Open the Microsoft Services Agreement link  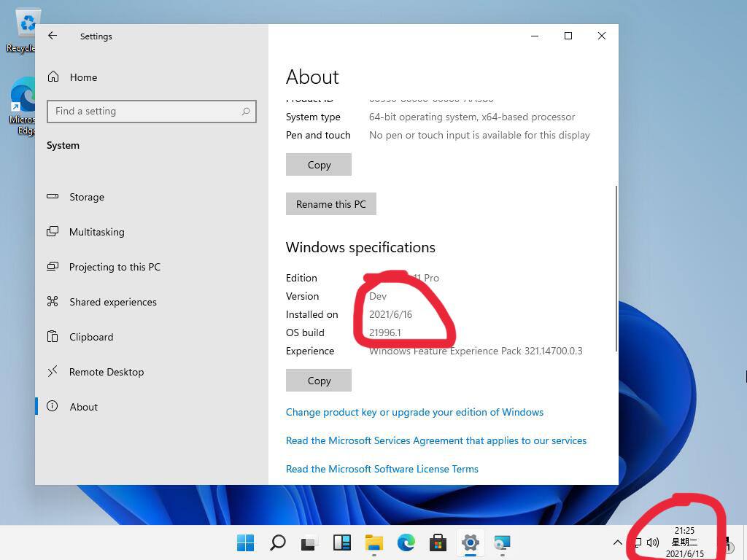(436, 440)
